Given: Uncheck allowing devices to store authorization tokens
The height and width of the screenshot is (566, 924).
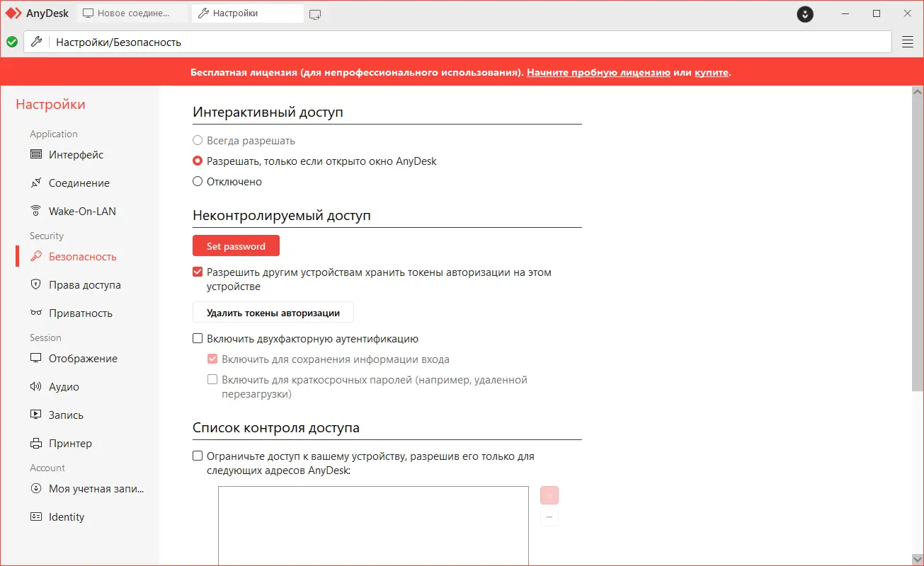Looking at the screenshot, I should (x=198, y=272).
